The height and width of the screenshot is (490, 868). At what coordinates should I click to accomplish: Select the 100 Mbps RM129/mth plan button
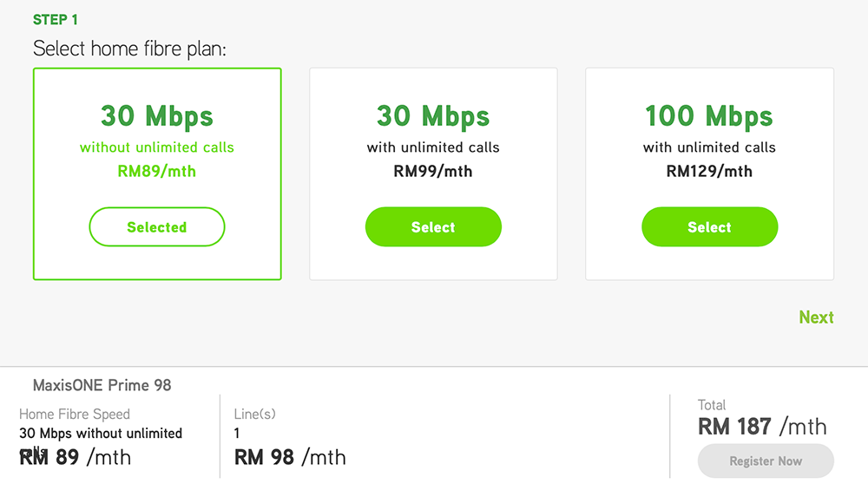coord(709,227)
